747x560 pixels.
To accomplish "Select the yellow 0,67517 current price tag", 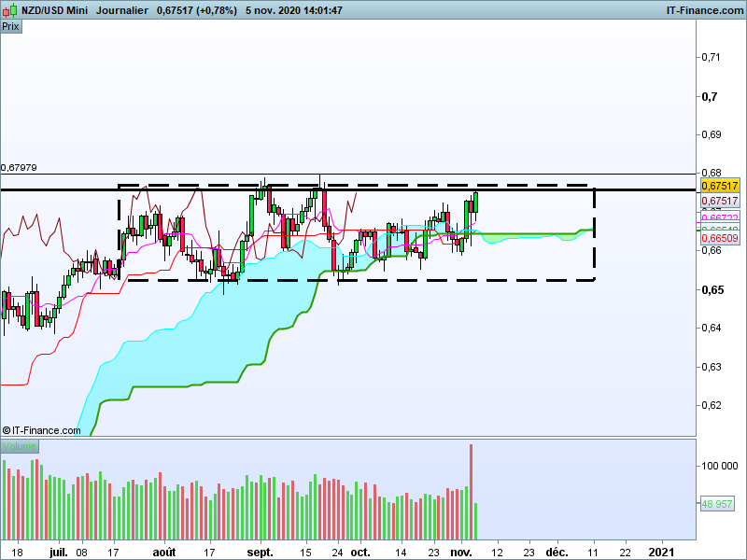I will (720, 186).
